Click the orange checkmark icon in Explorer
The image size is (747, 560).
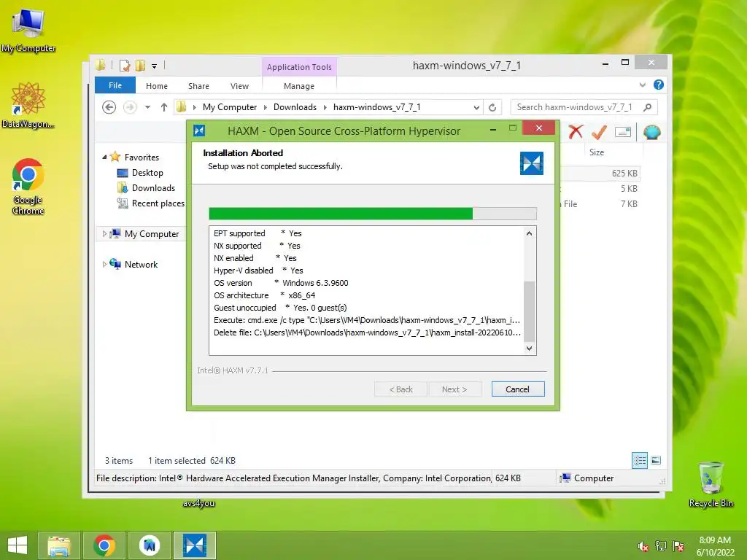pos(599,132)
